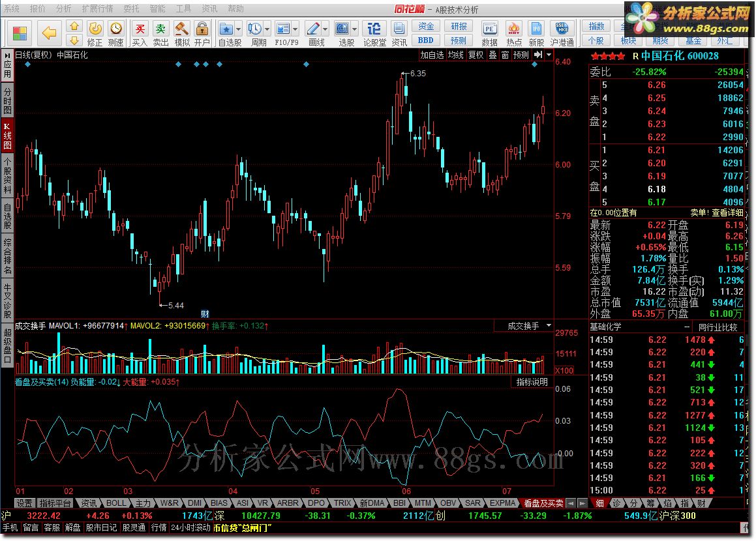Image resolution: width=756 pixels, height=541 pixels.
Task: Select the BOLL indicator tab
Action: tap(115, 503)
